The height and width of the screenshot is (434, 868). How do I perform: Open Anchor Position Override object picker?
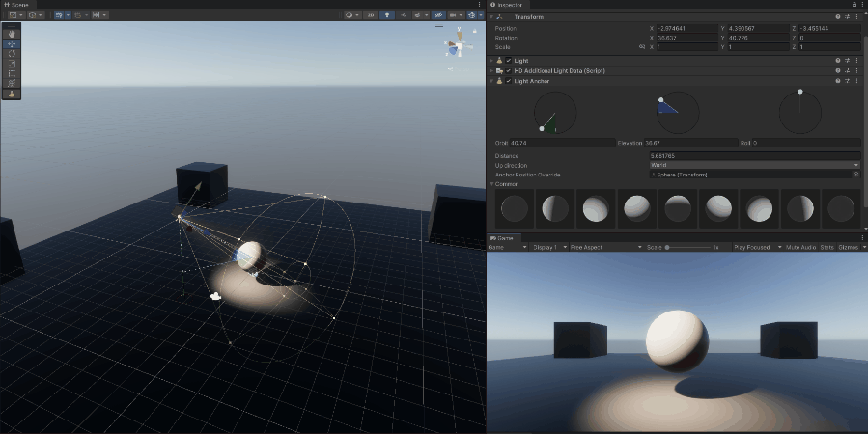(x=855, y=175)
